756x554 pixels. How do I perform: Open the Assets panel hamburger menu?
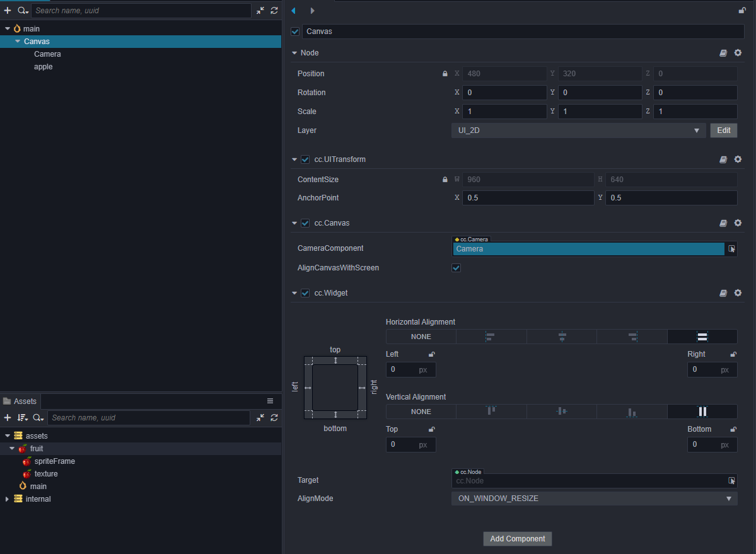point(270,401)
